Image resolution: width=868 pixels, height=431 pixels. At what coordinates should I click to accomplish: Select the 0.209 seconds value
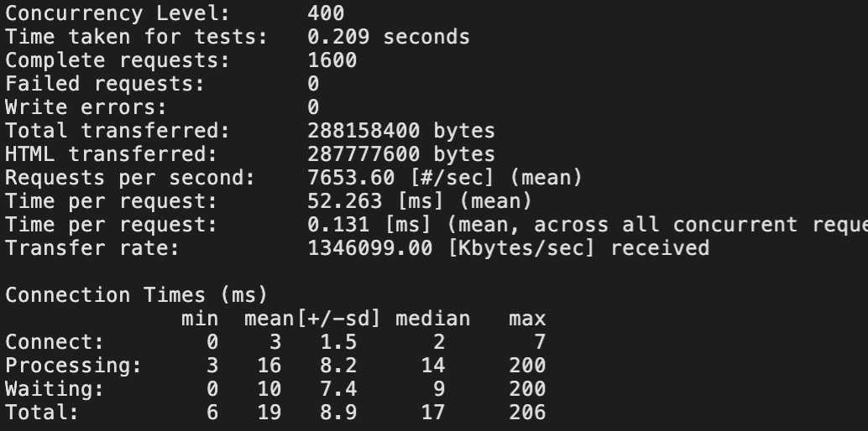tap(389, 37)
